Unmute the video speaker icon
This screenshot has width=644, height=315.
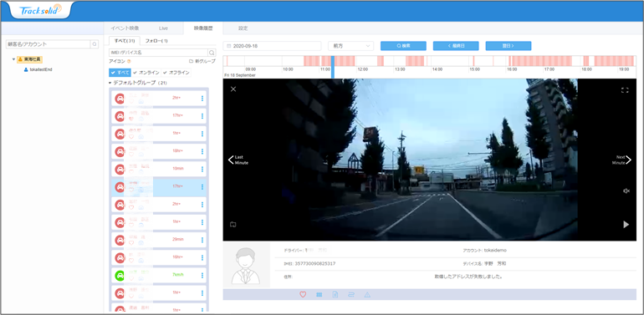click(x=626, y=191)
